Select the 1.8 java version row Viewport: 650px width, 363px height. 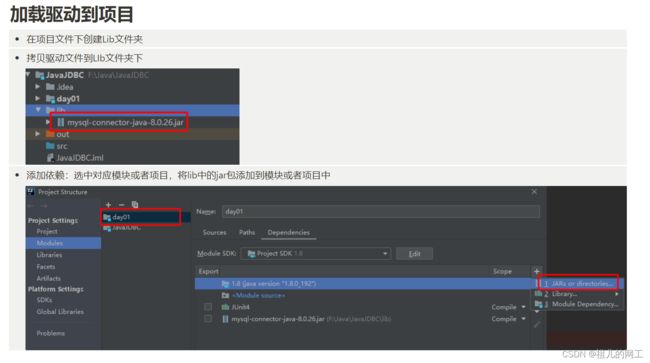(x=364, y=284)
